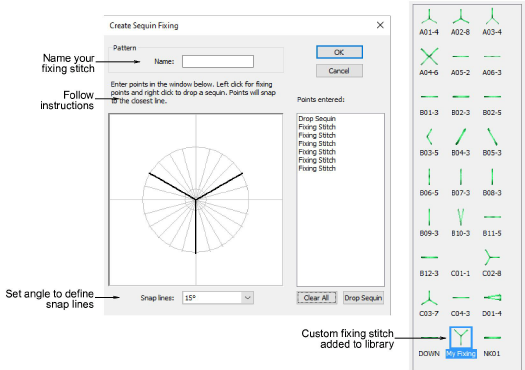Click the center of the snap-line grid

click(196, 200)
